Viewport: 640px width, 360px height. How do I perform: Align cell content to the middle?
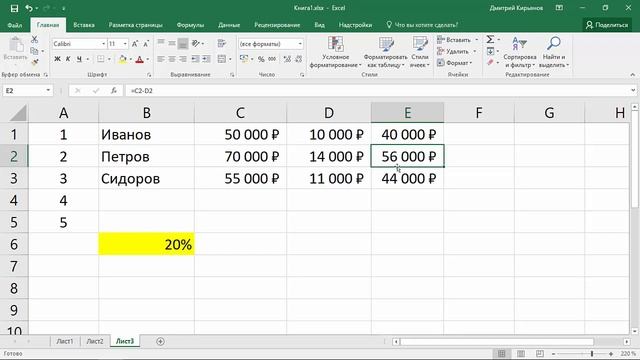coord(172,43)
